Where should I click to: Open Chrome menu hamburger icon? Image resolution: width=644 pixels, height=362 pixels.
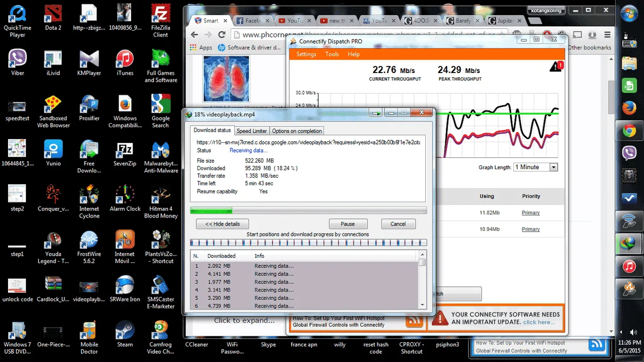click(607, 35)
